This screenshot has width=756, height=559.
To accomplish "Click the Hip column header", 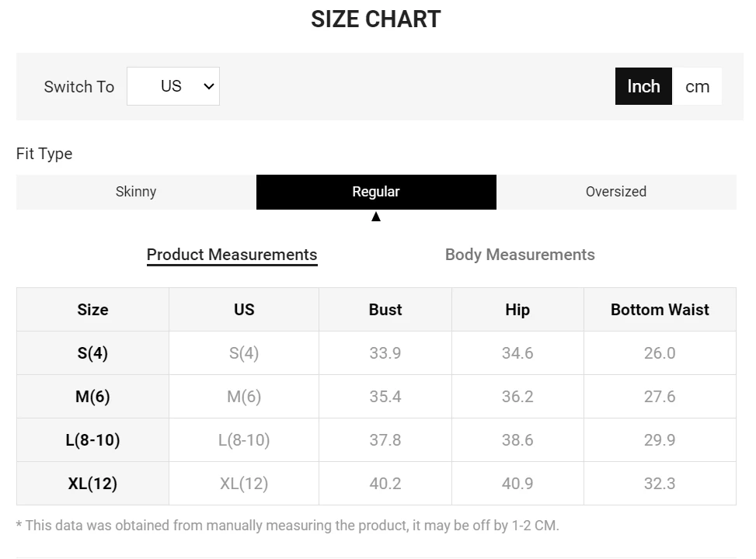I will point(517,310).
